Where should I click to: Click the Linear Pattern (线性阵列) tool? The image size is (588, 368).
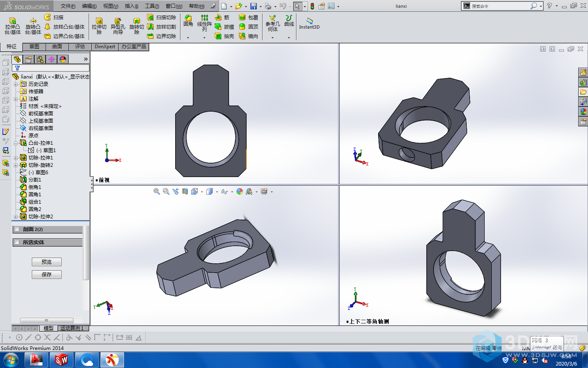tap(205, 23)
